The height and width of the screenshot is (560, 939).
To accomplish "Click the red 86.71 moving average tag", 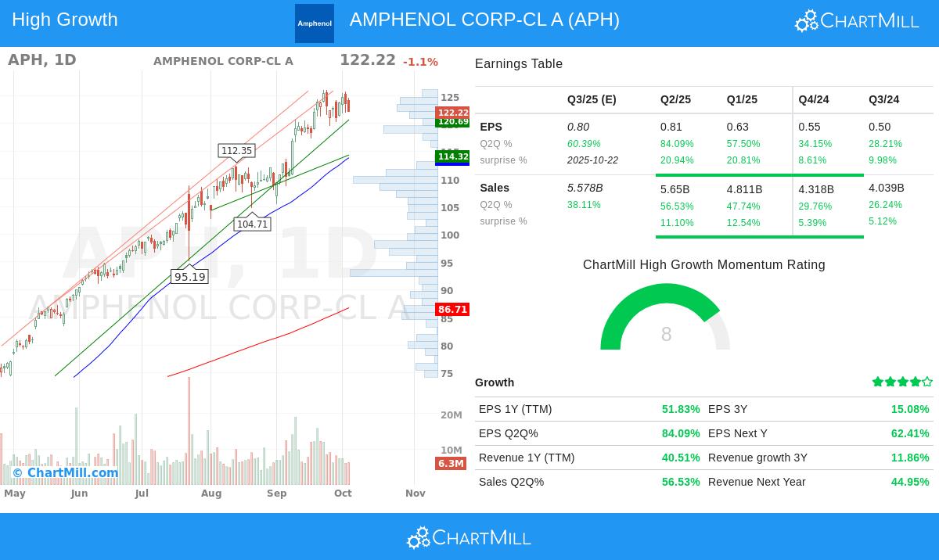I will (452, 310).
